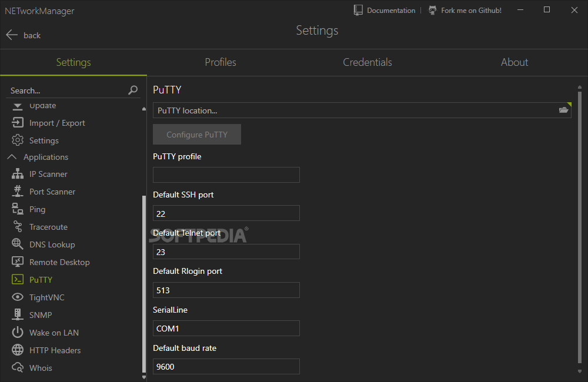Select the Wake on LAN entry
588x382 pixels.
coord(54,333)
